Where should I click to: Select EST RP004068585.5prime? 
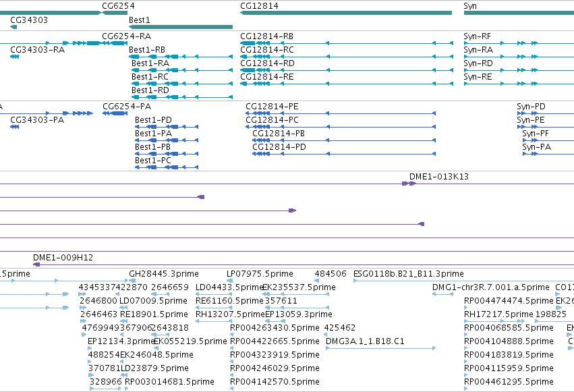[x=509, y=328]
